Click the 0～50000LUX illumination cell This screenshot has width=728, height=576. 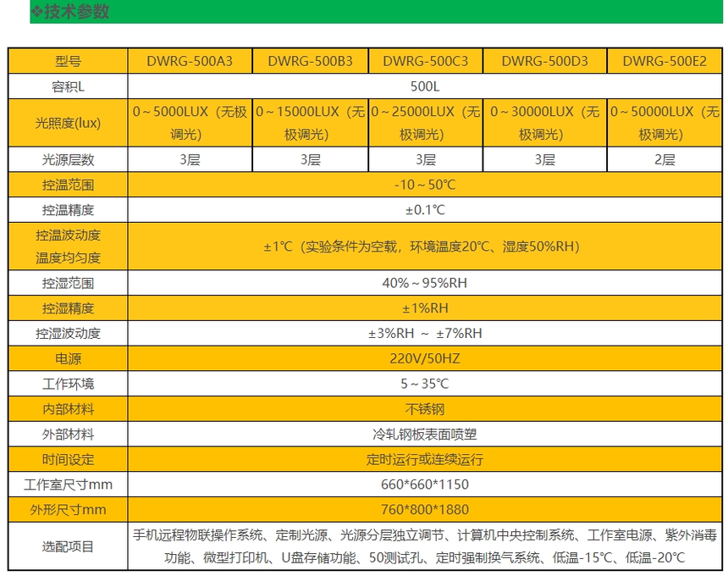click(665, 123)
